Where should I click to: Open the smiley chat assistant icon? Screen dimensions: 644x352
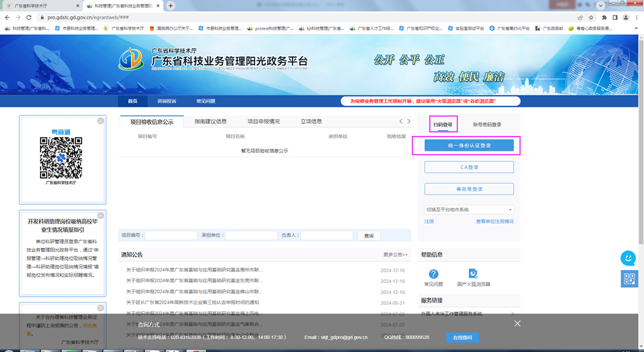(x=628, y=259)
